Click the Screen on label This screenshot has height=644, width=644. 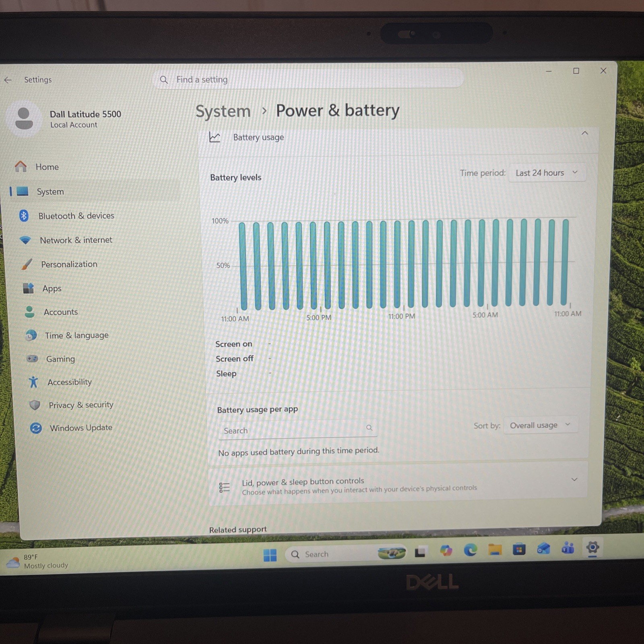(234, 344)
